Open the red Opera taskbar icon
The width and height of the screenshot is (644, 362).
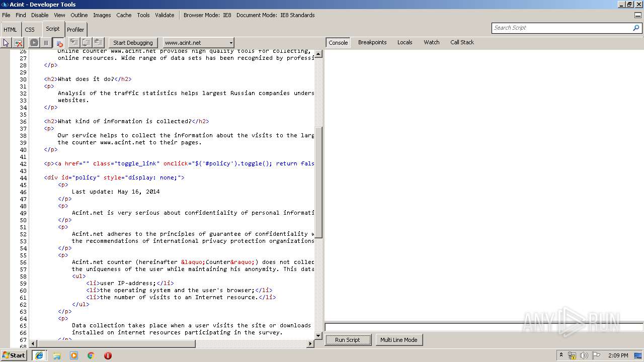(108, 355)
